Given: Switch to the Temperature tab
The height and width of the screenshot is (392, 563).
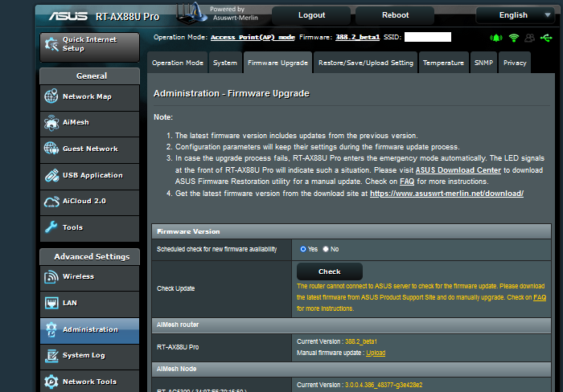Looking at the screenshot, I should click(x=443, y=63).
